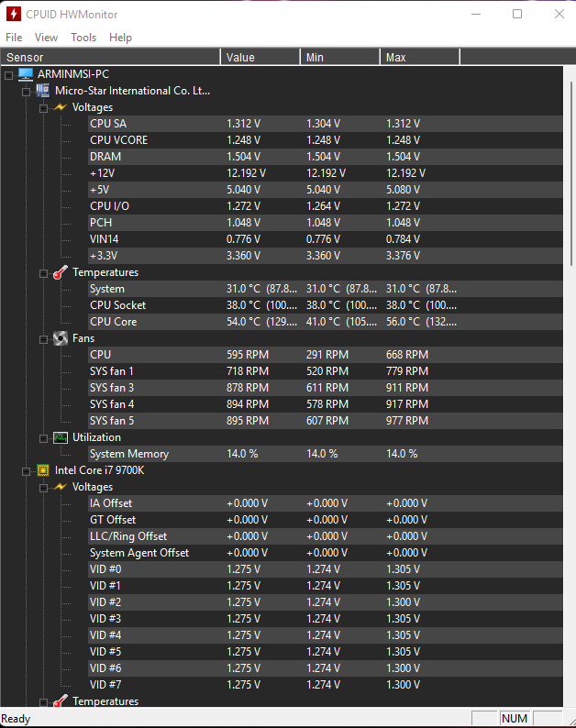Select the GT Offset row

tap(326, 520)
